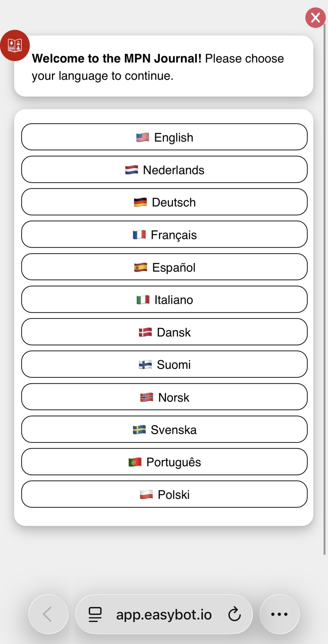Open the three-dots more options menu

279,614
